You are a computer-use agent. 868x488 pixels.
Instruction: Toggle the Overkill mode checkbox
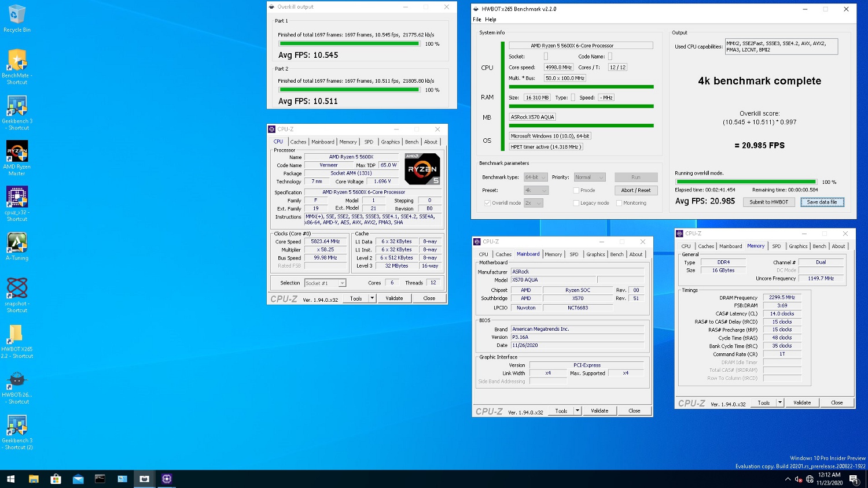pyautogui.click(x=487, y=203)
